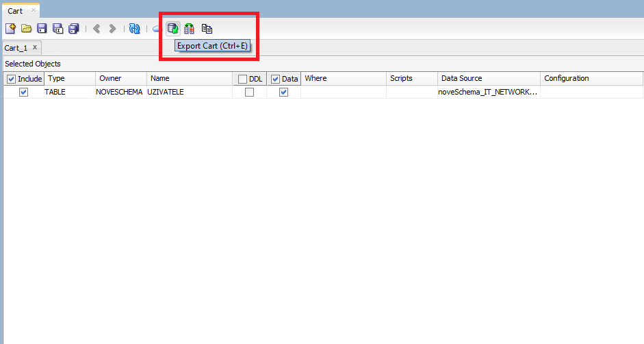Uncheck Data for the UZIVATELE table row

click(283, 93)
